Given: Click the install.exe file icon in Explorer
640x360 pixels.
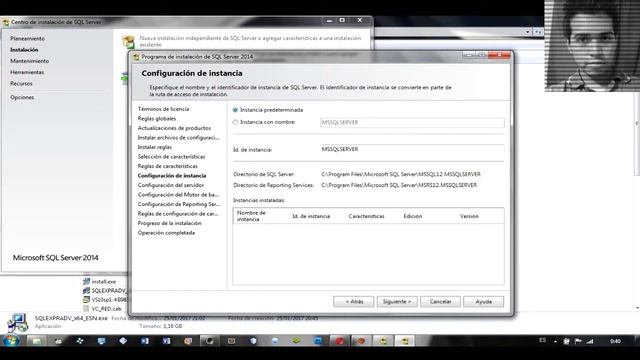Looking at the screenshot, I should [86, 282].
